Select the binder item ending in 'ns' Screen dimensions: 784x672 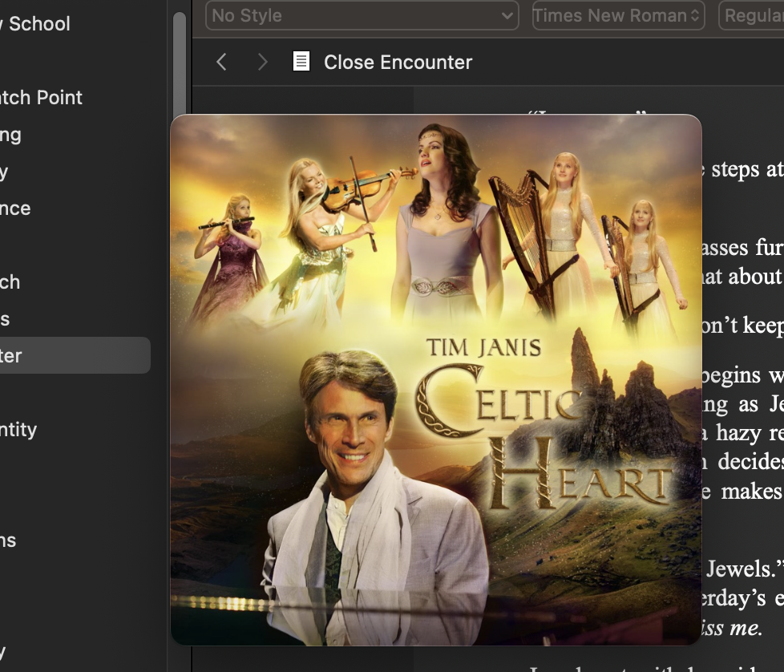(8, 540)
